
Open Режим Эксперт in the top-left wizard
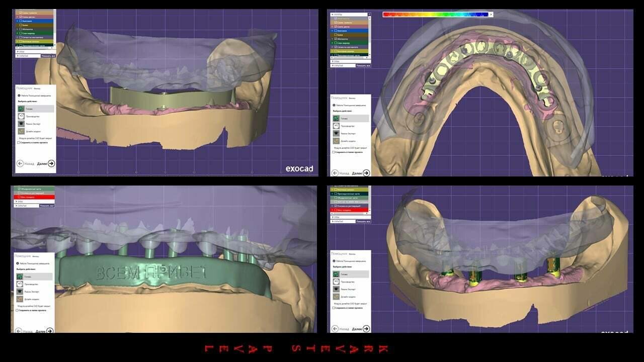21,124
